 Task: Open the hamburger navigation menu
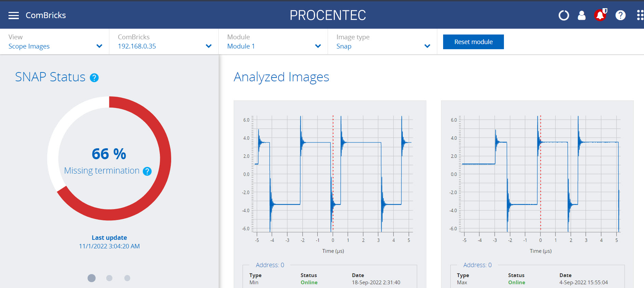[14, 15]
